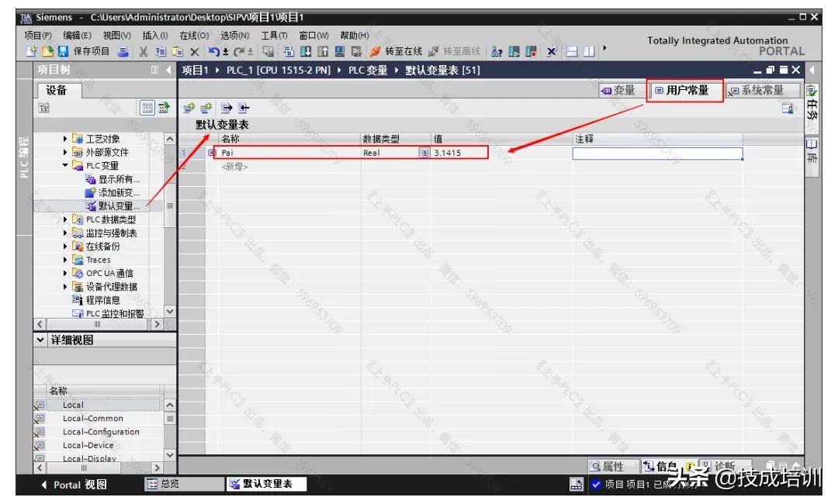Click the Paste icon in toolbar
The width and height of the screenshot is (838, 504).
pos(178,51)
